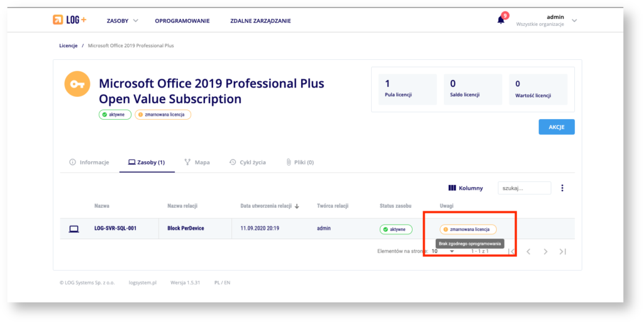Viewport: 644px width, 323px height.
Task: Switch to the Mapa tab
Action: [x=197, y=162]
